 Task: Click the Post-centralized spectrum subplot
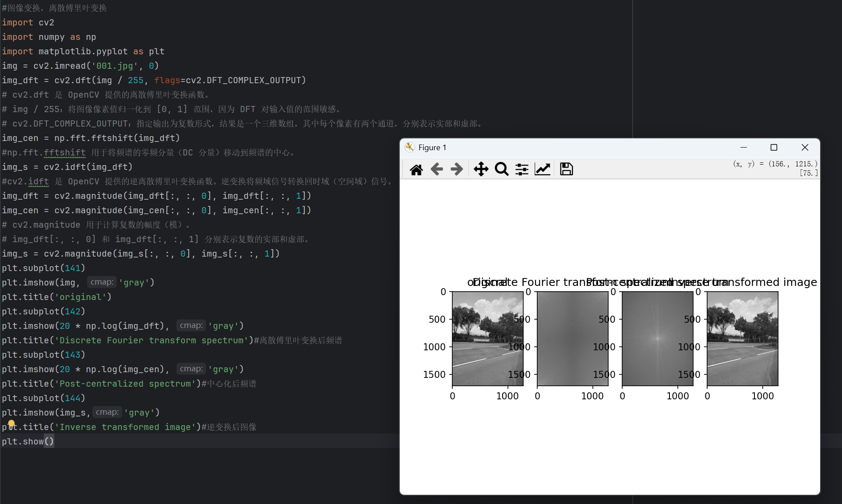coord(657,338)
